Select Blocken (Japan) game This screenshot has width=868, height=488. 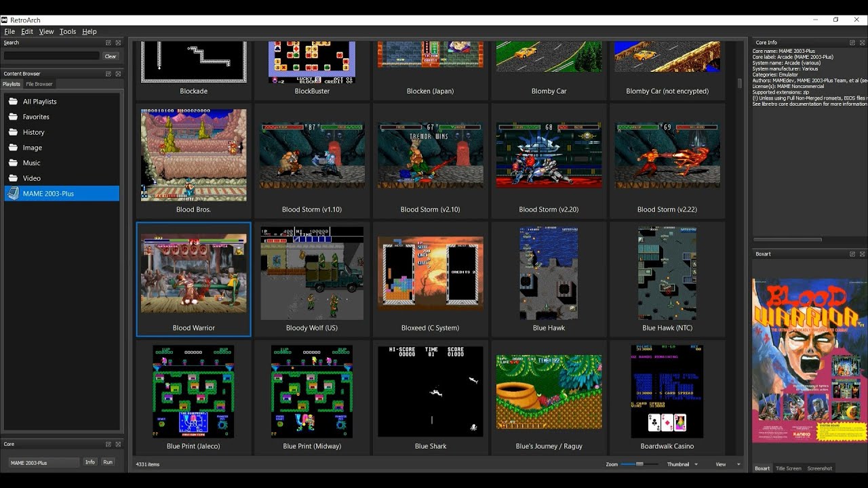coord(431,70)
